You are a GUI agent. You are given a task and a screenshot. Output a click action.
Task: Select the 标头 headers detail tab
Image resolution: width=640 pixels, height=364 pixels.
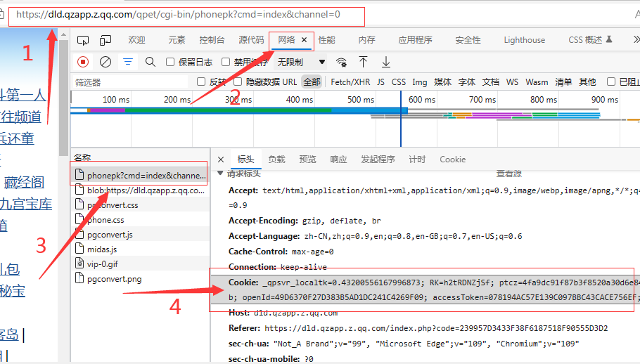point(245,160)
